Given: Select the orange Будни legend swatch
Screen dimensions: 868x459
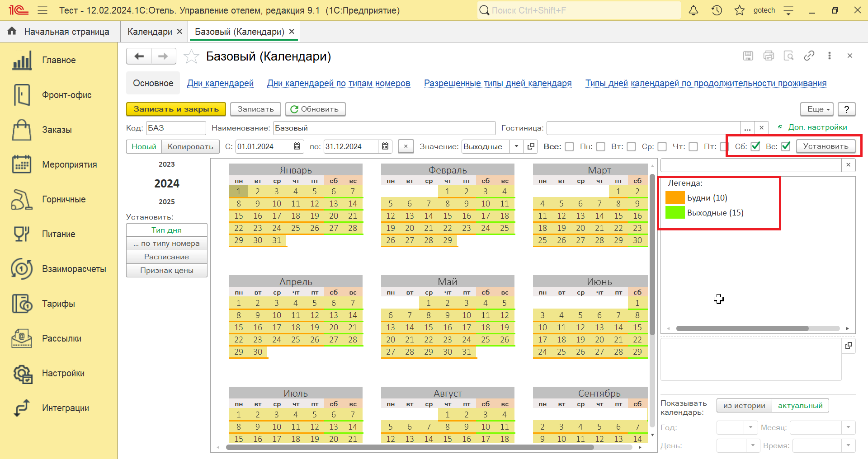Looking at the screenshot, I should (x=675, y=198).
